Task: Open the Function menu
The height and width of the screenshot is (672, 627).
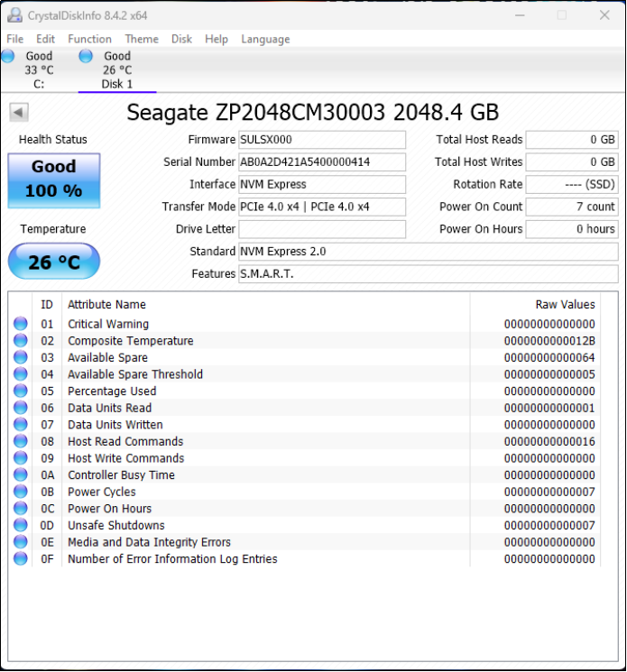Action: click(89, 39)
